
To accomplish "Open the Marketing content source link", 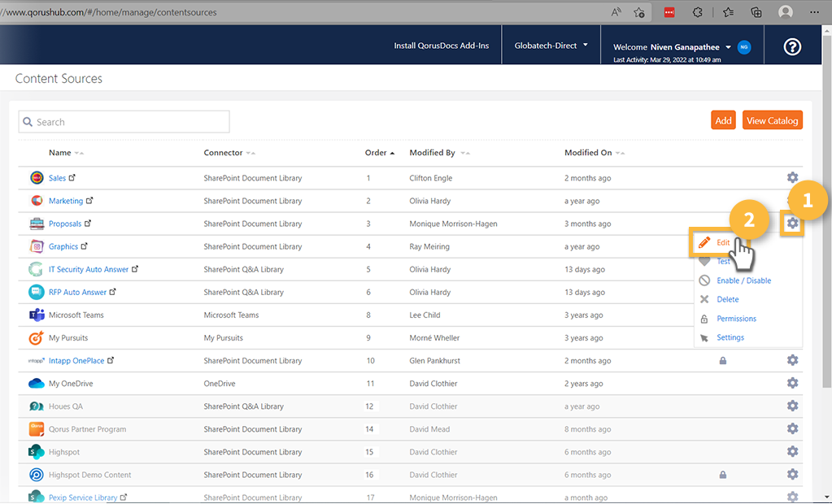I will 66,201.
